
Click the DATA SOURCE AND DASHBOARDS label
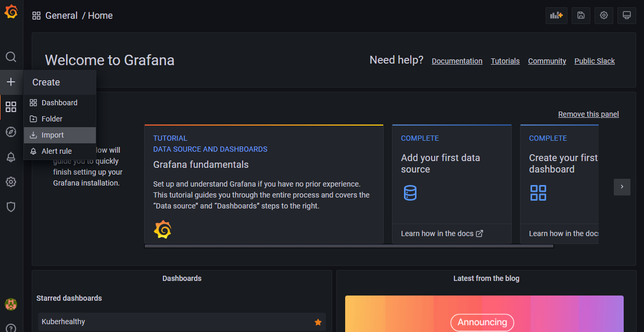tap(210, 149)
